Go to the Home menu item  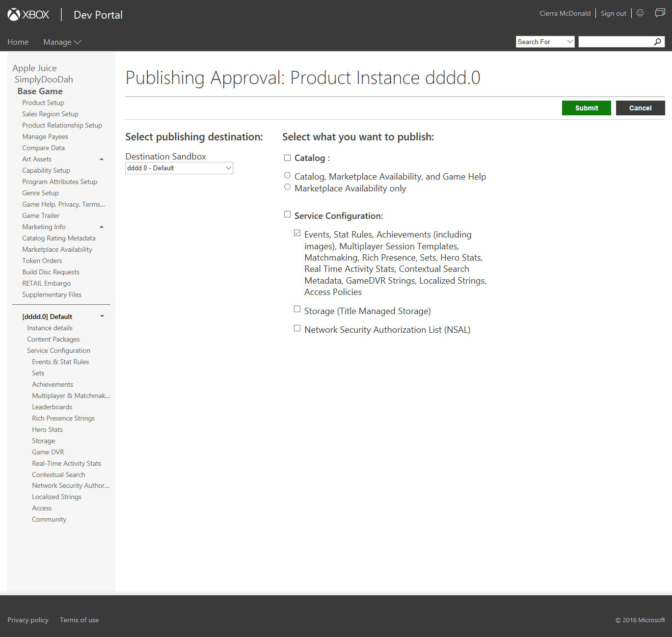[18, 42]
